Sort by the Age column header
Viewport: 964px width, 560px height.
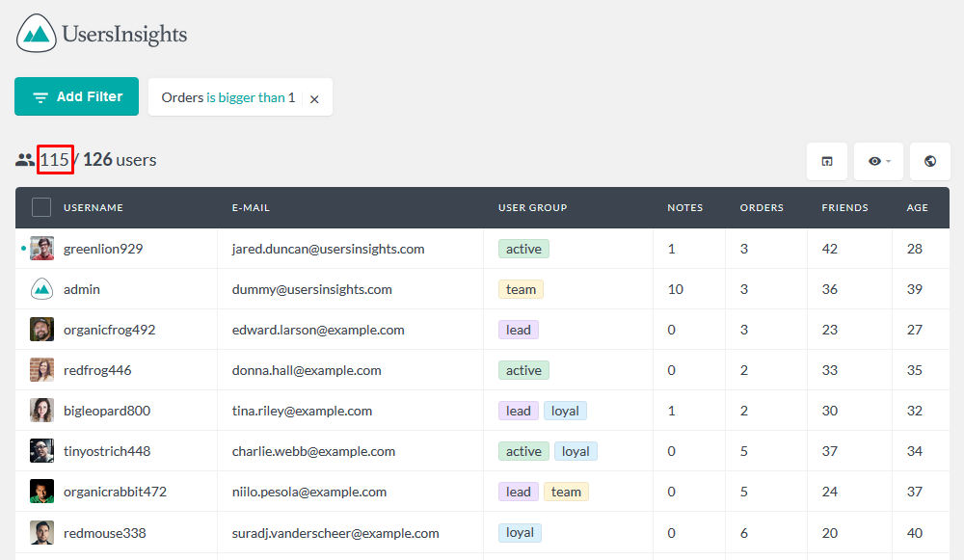pyautogui.click(x=917, y=208)
